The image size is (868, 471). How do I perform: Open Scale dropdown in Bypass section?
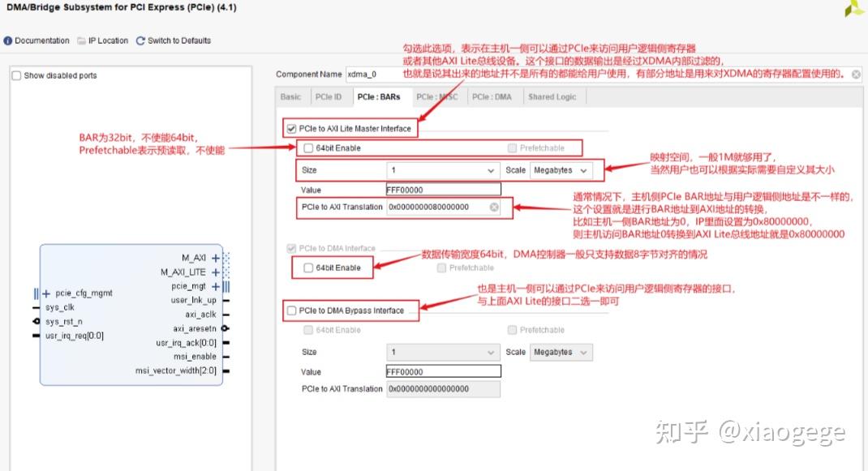[561, 352]
